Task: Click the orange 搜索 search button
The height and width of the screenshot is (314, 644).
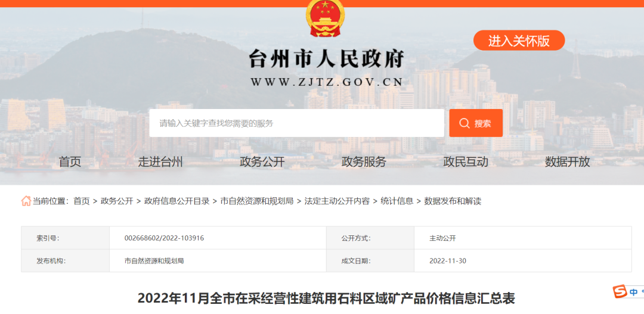Action: tap(475, 123)
